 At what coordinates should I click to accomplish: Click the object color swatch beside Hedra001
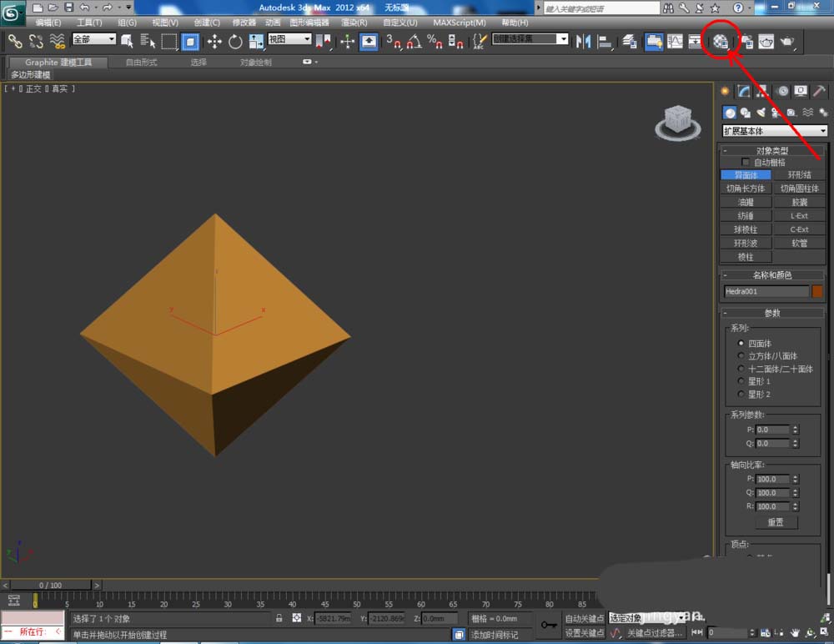(x=817, y=292)
